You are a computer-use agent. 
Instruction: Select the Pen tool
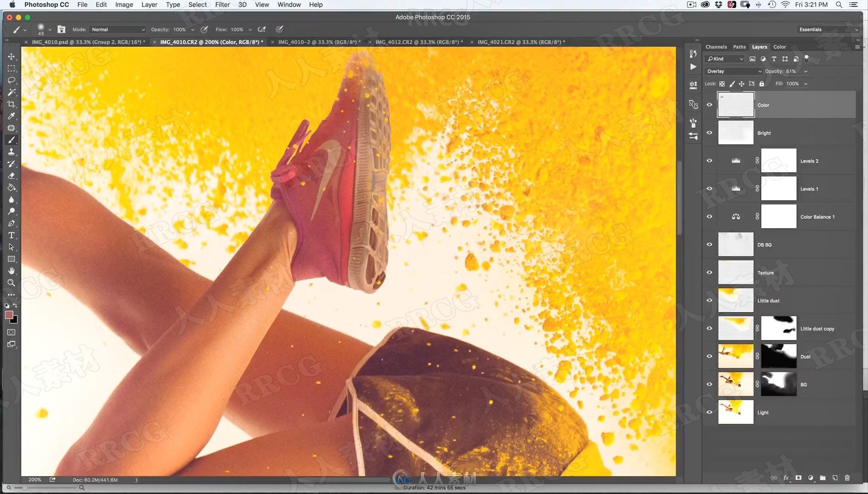coord(11,223)
